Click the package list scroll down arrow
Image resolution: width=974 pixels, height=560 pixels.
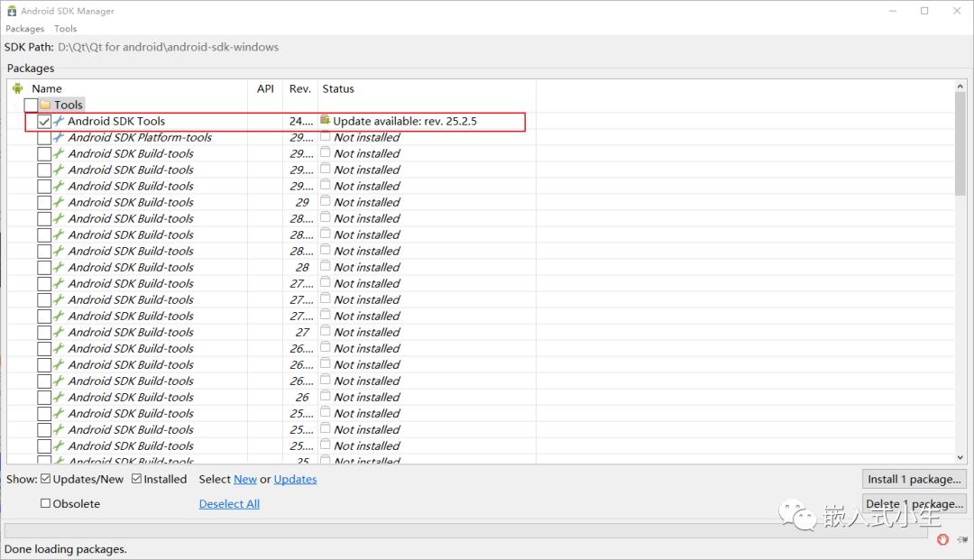point(960,457)
